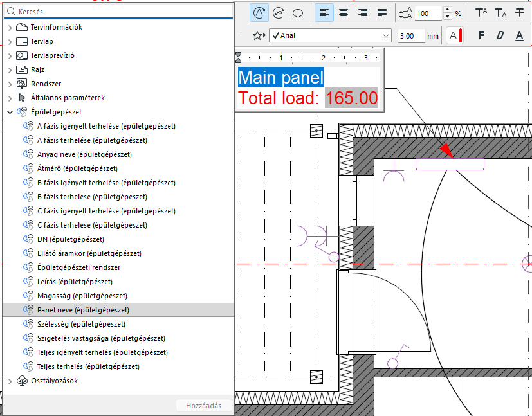
Task: Click the Tervlaprevízió category icon
Action: click(x=22, y=55)
